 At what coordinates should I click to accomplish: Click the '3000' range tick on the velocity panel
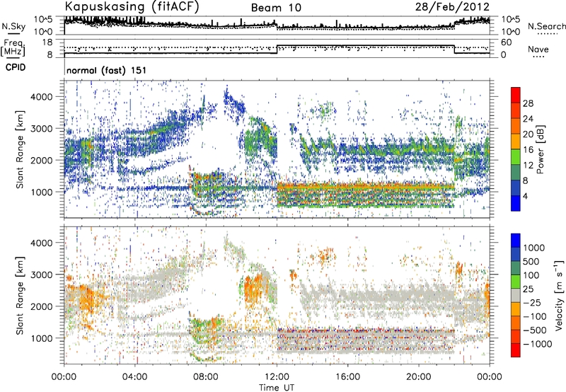click(x=42, y=275)
